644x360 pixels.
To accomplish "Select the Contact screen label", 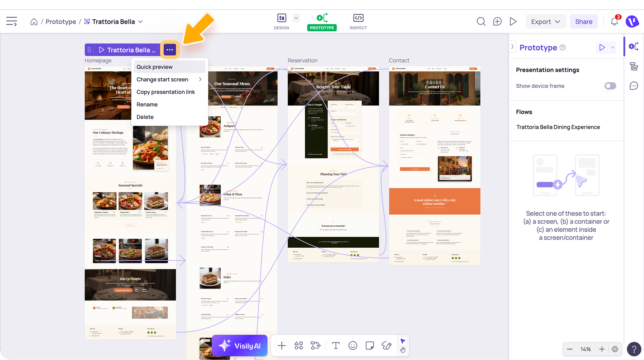I will tap(399, 60).
